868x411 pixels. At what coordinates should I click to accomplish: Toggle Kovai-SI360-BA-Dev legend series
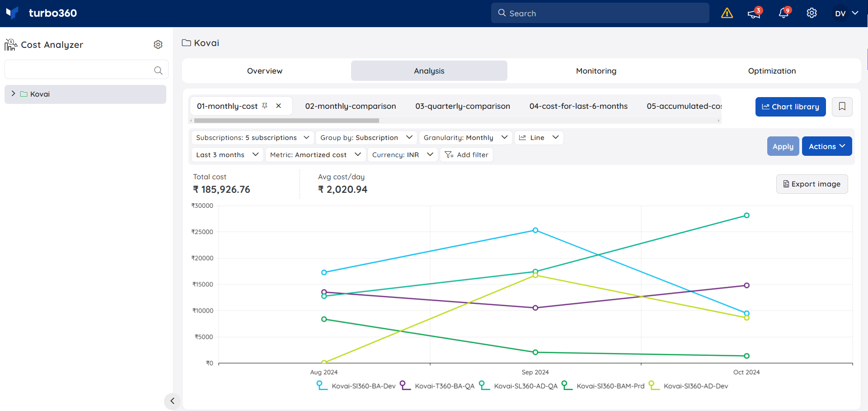[356, 386]
